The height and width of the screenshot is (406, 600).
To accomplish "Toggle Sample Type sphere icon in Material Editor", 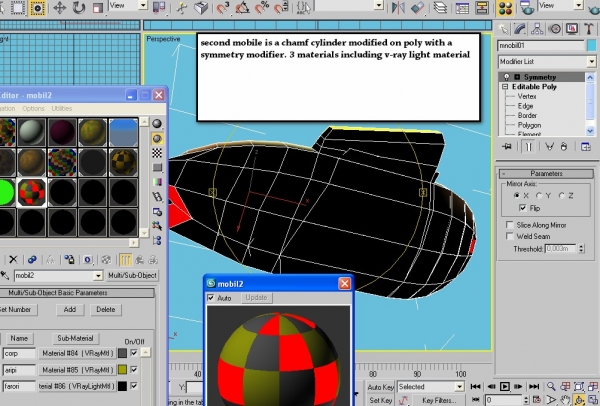I will pyautogui.click(x=157, y=124).
